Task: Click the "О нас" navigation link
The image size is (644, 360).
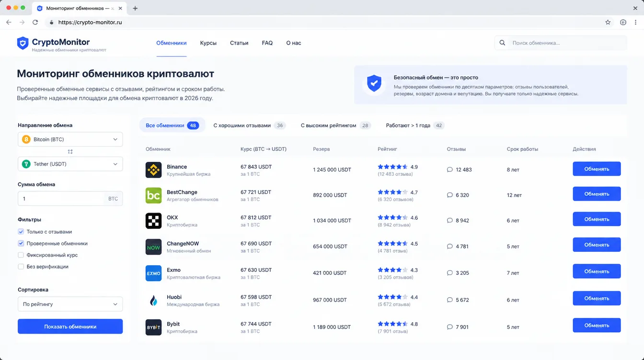Action: coord(294,43)
